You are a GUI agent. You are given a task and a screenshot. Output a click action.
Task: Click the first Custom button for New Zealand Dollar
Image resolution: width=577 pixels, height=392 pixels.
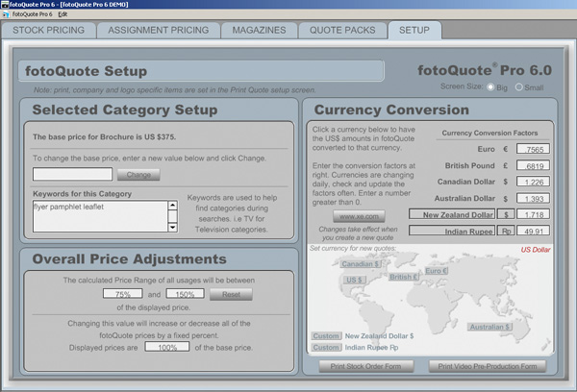[x=326, y=335]
